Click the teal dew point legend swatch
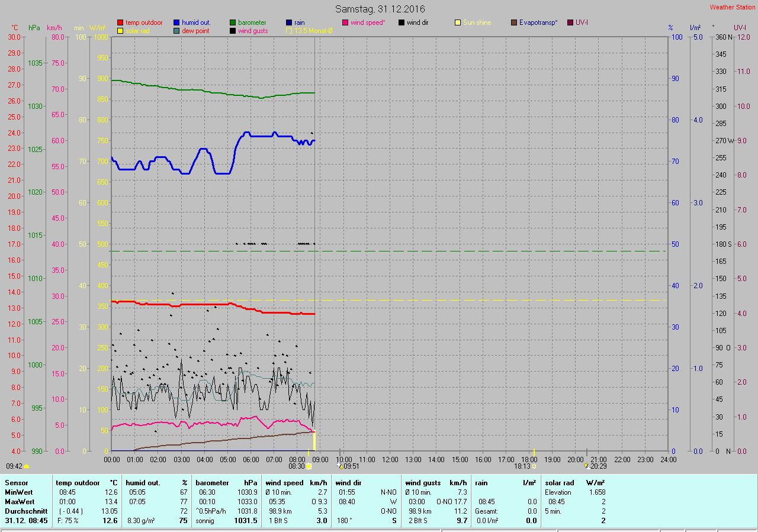The width and height of the screenshot is (758, 532). coord(176,31)
